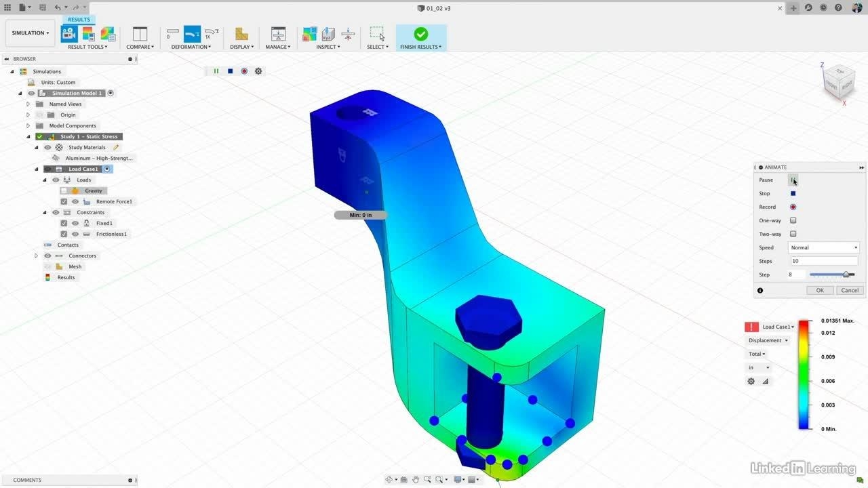
Task: Click Cancel in the Animate dialog
Action: (x=849, y=290)
